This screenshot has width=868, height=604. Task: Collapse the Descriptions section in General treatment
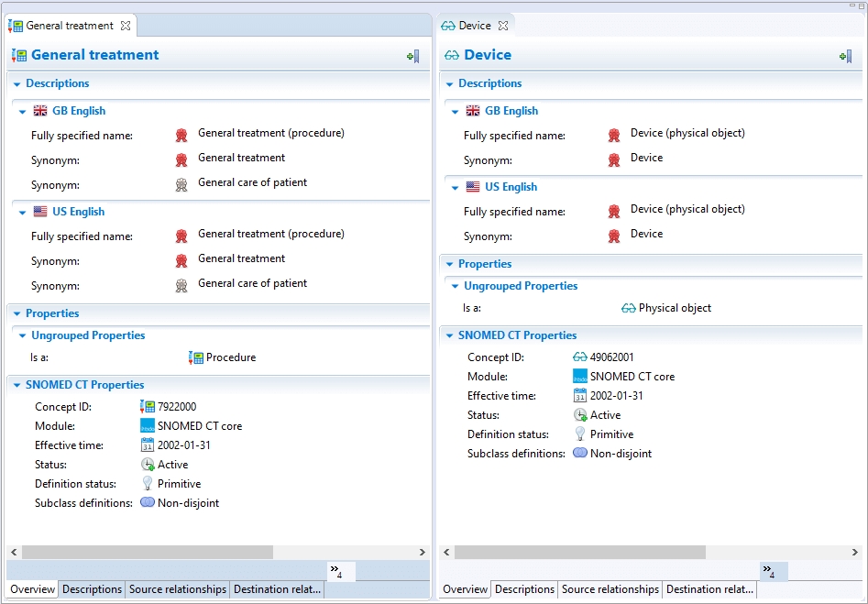pos(16,84)
